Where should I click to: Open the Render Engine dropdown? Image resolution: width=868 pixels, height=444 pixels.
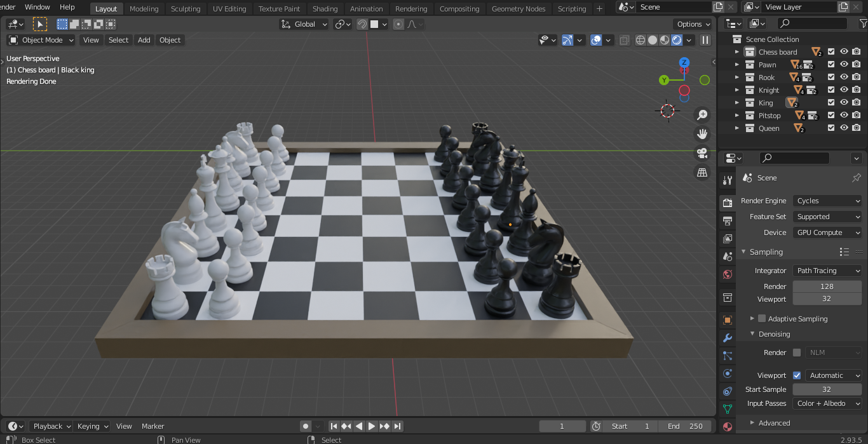click(x=827, y=201)
